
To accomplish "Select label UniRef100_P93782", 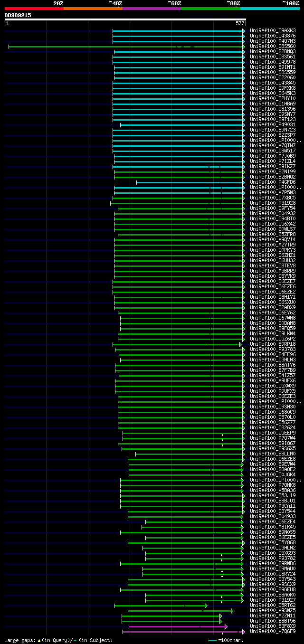I will point(273,559).
